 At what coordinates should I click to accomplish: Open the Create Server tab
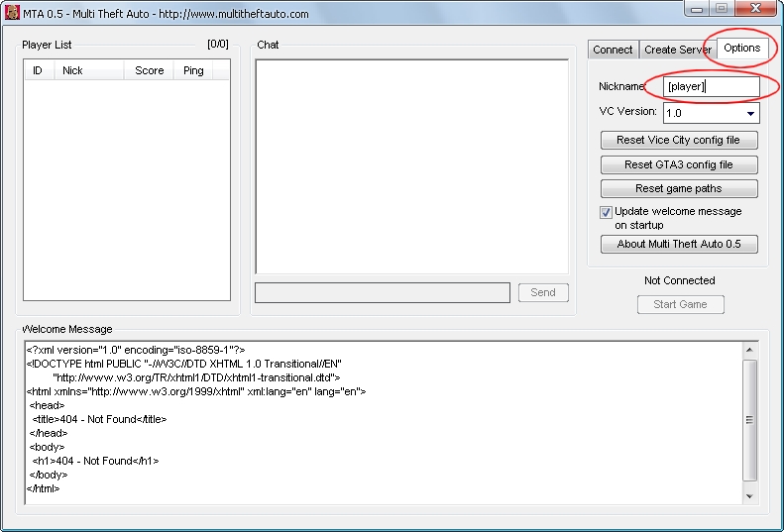point(678,50)
